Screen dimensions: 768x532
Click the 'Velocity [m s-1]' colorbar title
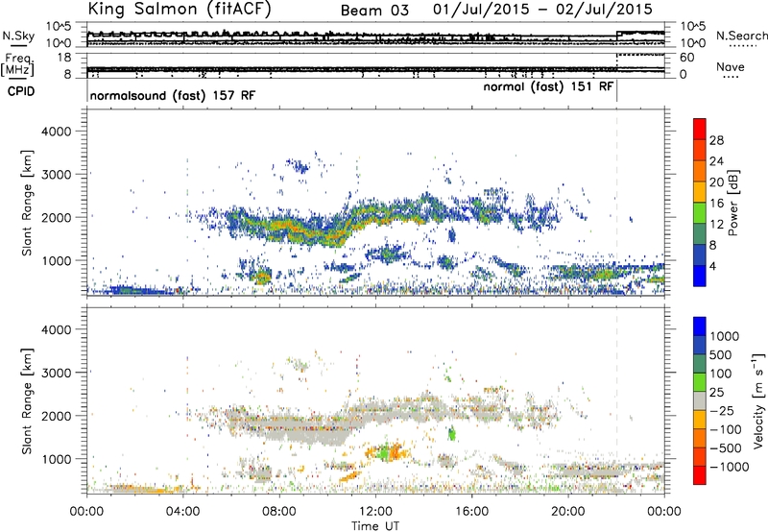pyautogui.click(x=758, y=401)
